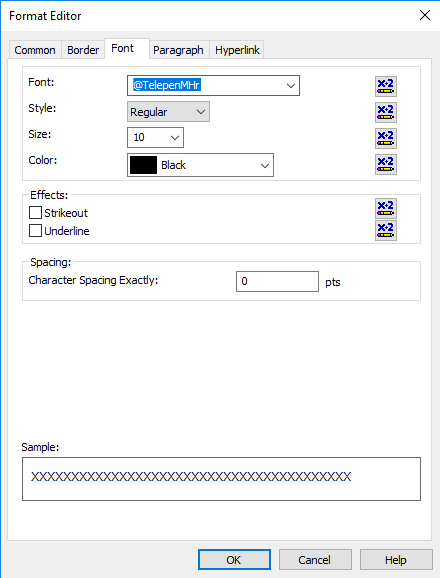Switch to the Border tab
Image resolution: width=440 pixels, height=578 pixels.
coord(83,50)
